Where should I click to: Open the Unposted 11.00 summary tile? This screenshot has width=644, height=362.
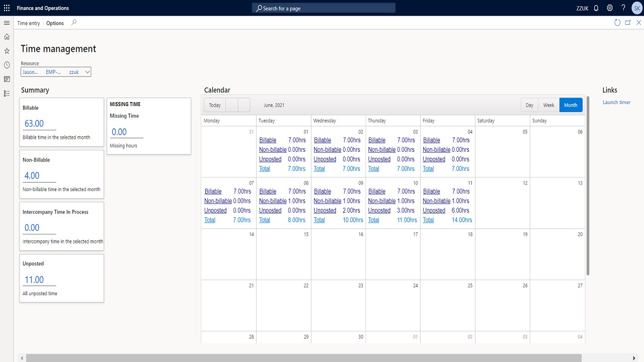pyautogui.click(x=62, y=279)
